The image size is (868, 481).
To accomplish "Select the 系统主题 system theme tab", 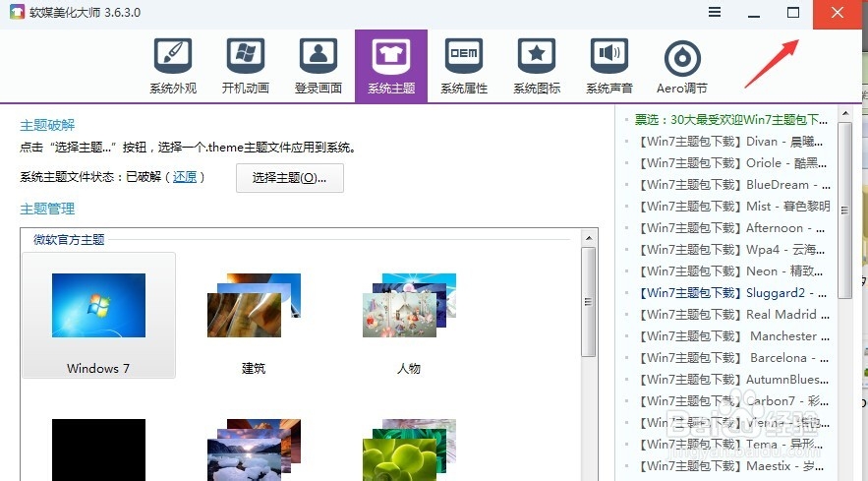I will coord(391,66).
